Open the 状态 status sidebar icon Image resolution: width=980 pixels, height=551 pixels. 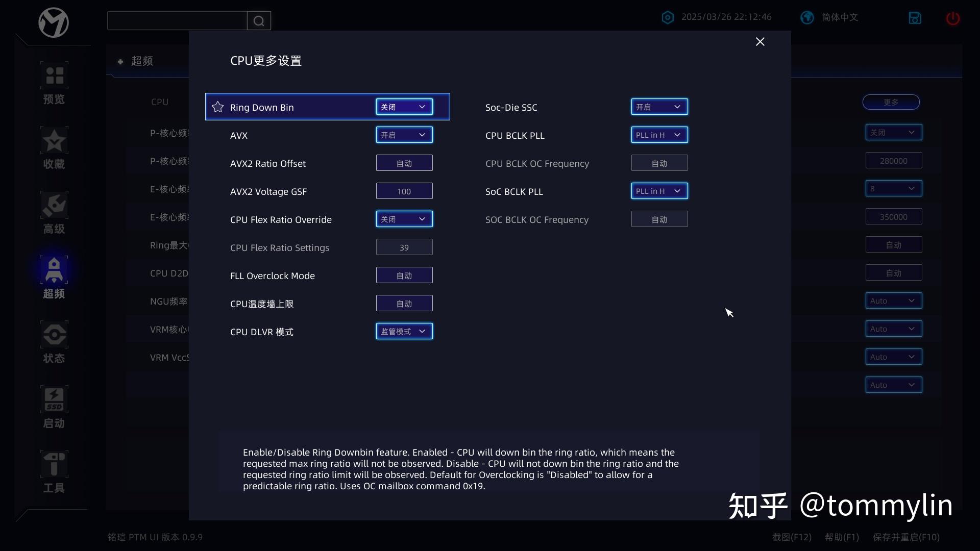point(54,335)
